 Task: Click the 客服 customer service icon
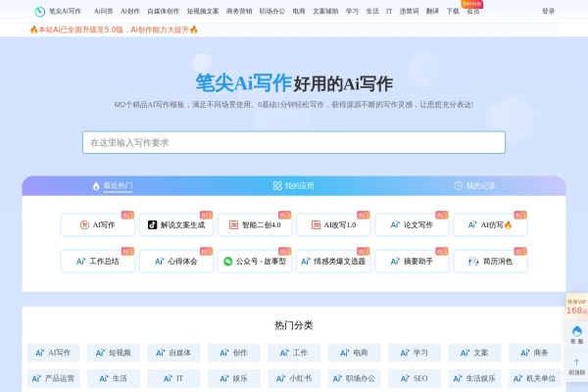click(577, 334)
